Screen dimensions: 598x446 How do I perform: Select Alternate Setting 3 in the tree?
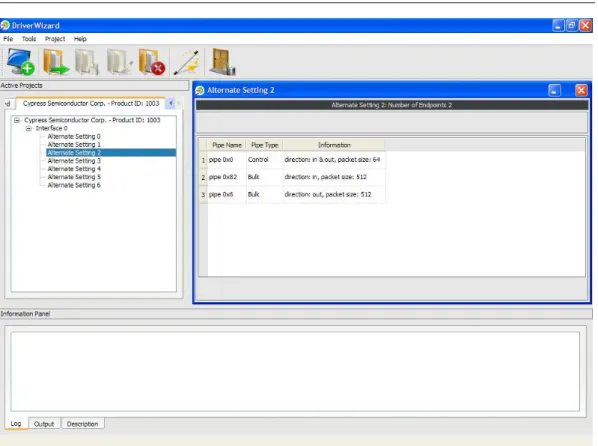click(x=74, y=161)
